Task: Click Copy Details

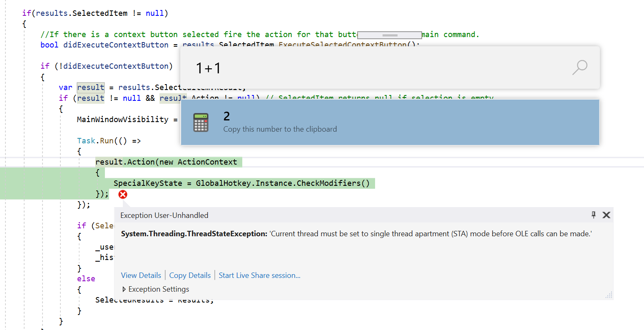Action: (190, 275)
